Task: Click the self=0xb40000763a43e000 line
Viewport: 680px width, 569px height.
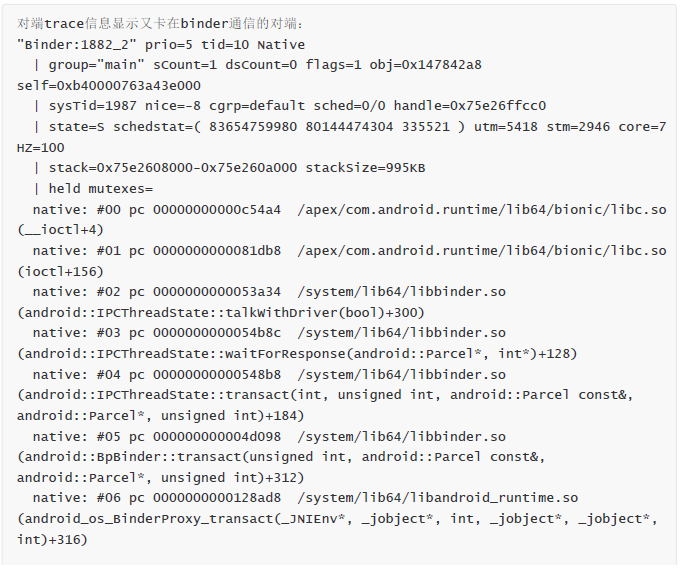Action: (x=109, y=86)
